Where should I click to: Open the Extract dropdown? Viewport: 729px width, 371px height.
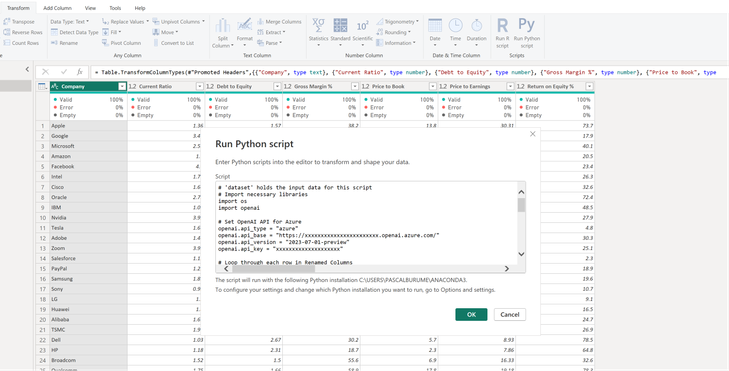[272, 32]
